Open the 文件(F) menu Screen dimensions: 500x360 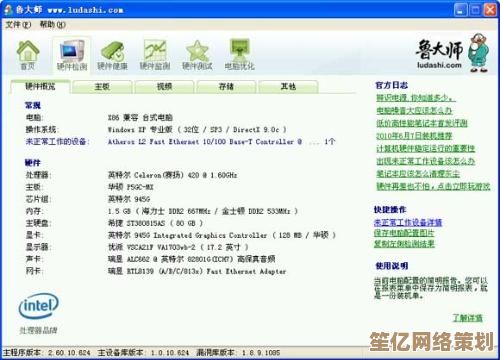(x=18, y=25)
